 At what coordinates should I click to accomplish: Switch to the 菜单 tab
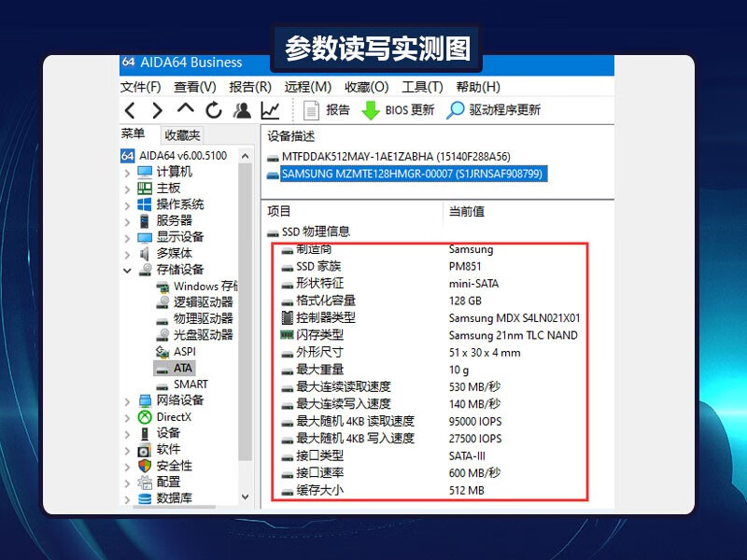tap(133, 133)
